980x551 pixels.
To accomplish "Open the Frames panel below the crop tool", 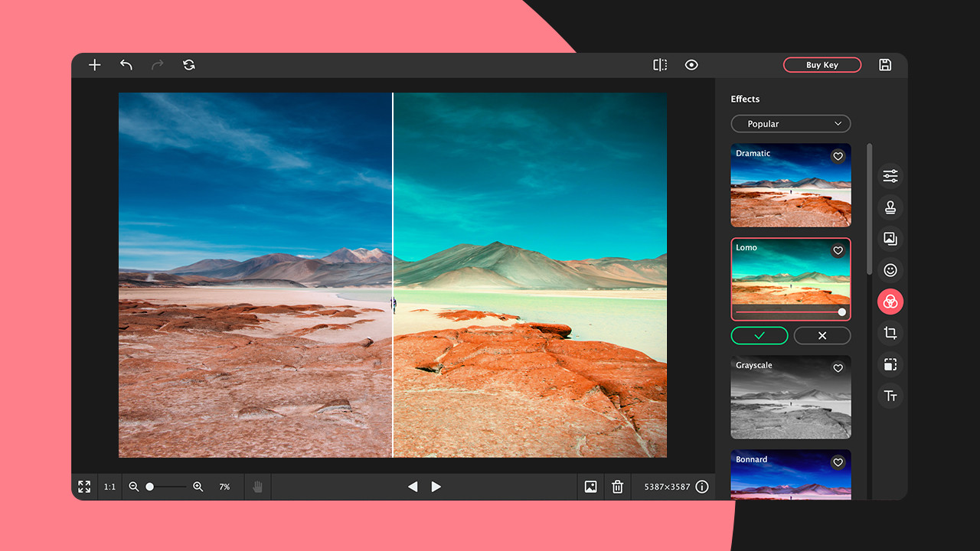I will pos(890,364).
